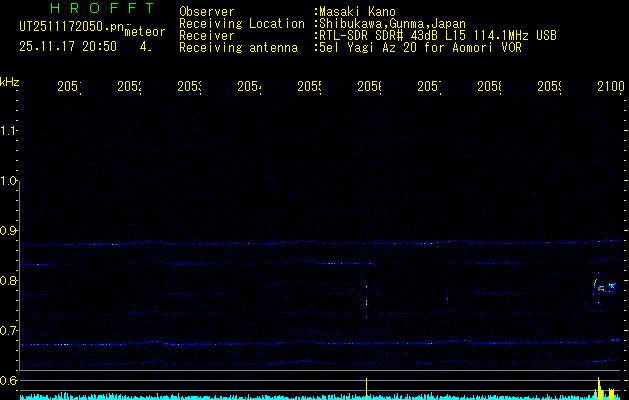Select the observer name Masaki Kano
Screen dimensions: 629x400
[357, 12]
